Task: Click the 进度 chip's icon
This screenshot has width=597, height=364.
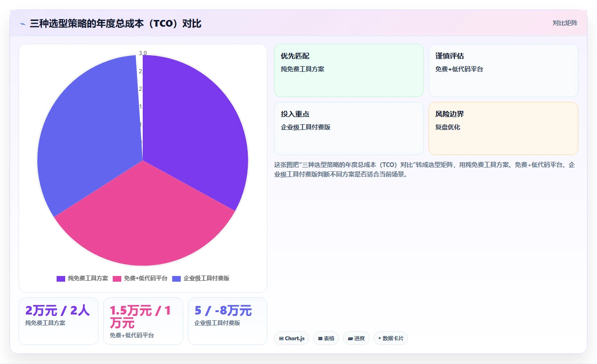Action: pos(351,339)
